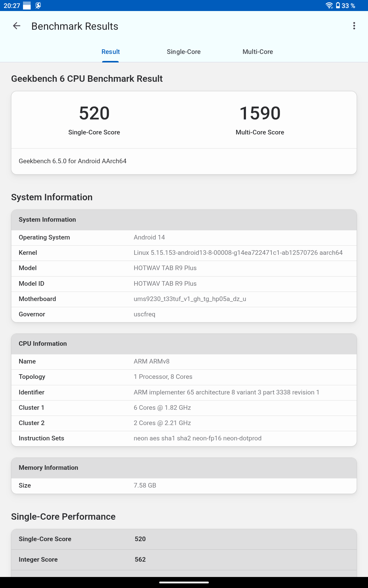Tap the Cluster 2 row

(184, 423)
